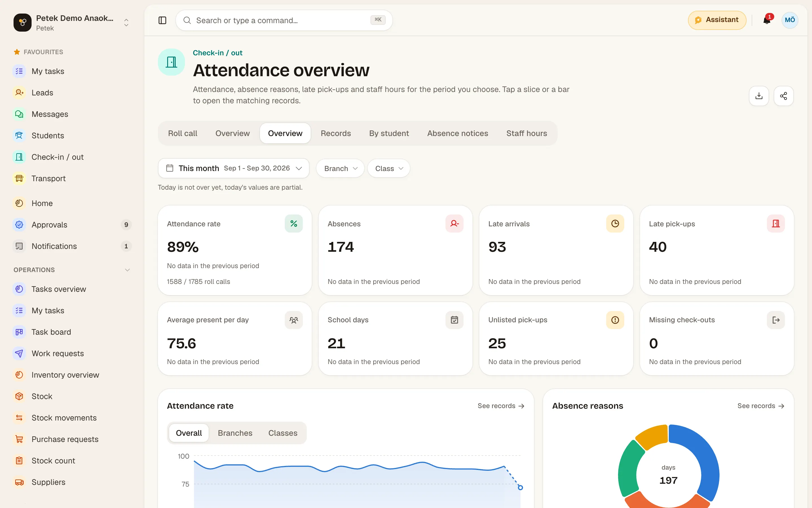Viewport: 812px width, 508px height.
Task: Switch chart to Classes view
Action: click(x=283, y=433)
